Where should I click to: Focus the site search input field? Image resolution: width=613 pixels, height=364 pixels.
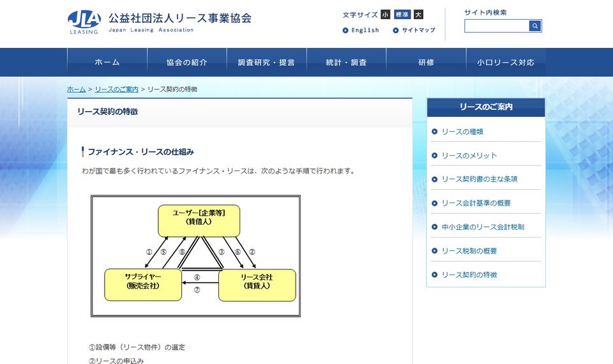(497, 26)
